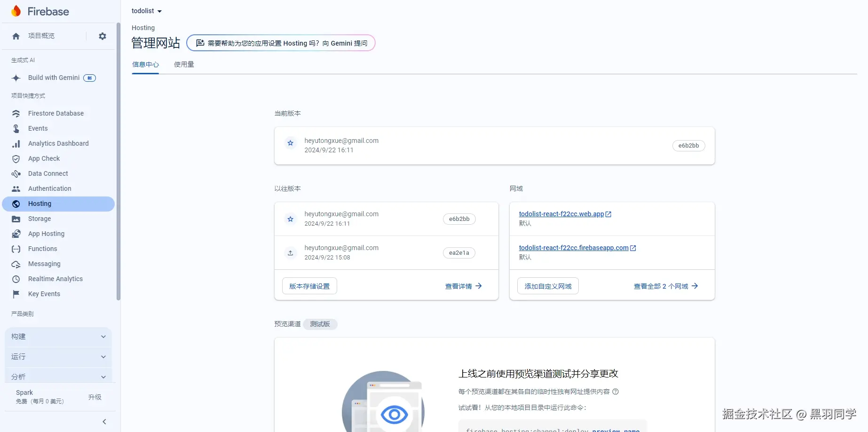Expand the 运行 category
The width and height of the screenshot is (868, 432).
[x=58, y=357]
